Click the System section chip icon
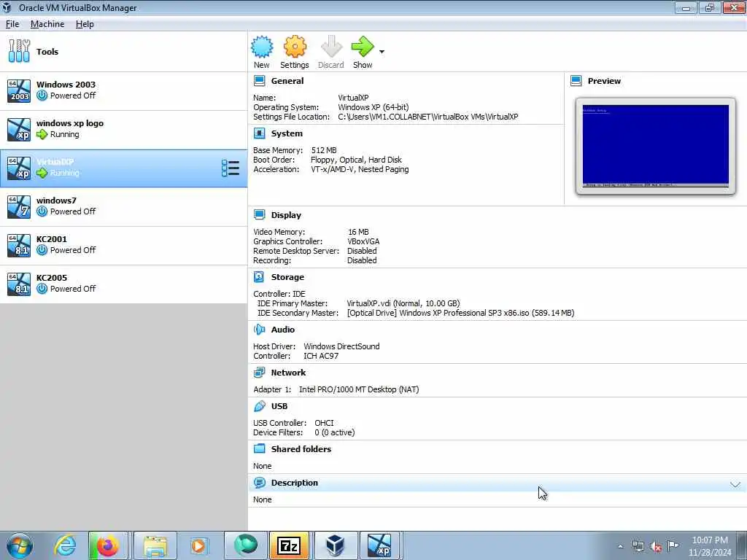747x560 pixels. 259,133
